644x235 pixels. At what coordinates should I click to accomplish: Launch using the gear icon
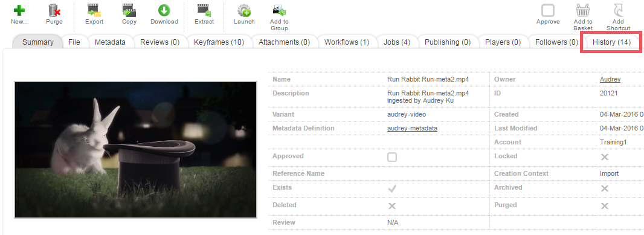point(244,10)
